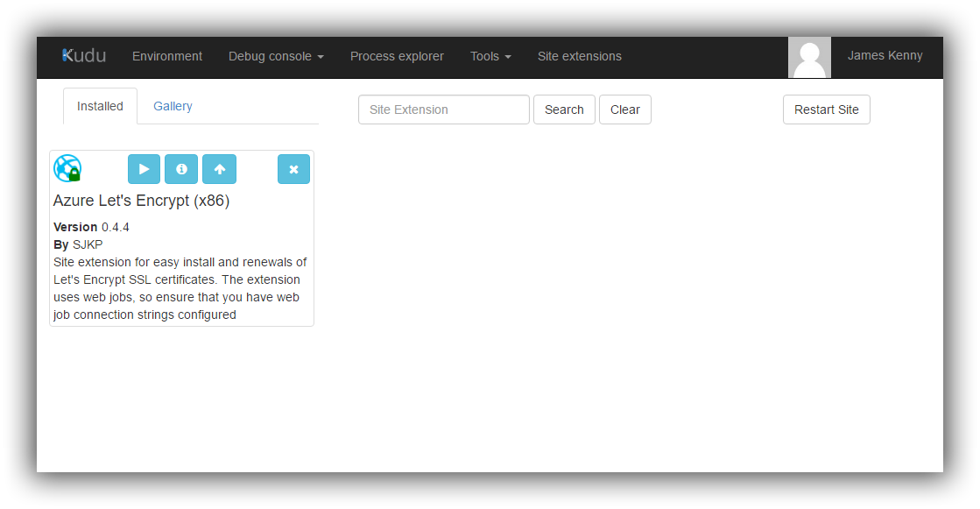Click the user avatar picture
980x509 pixels.
[x=809, y=58]
